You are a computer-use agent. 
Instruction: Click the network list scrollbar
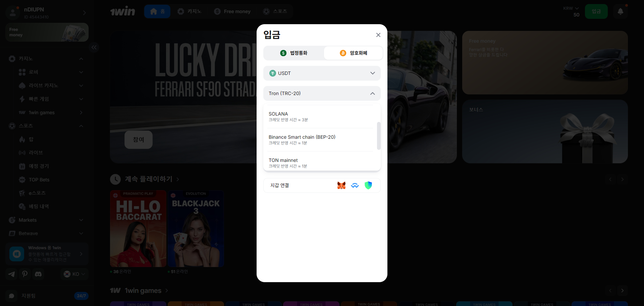(x=379, y=136)
